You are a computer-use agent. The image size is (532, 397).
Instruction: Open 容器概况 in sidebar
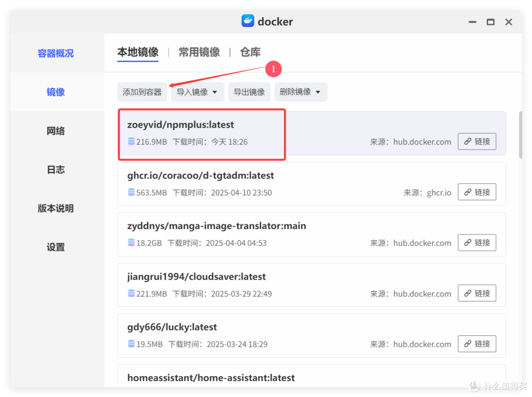coord(56,53)
